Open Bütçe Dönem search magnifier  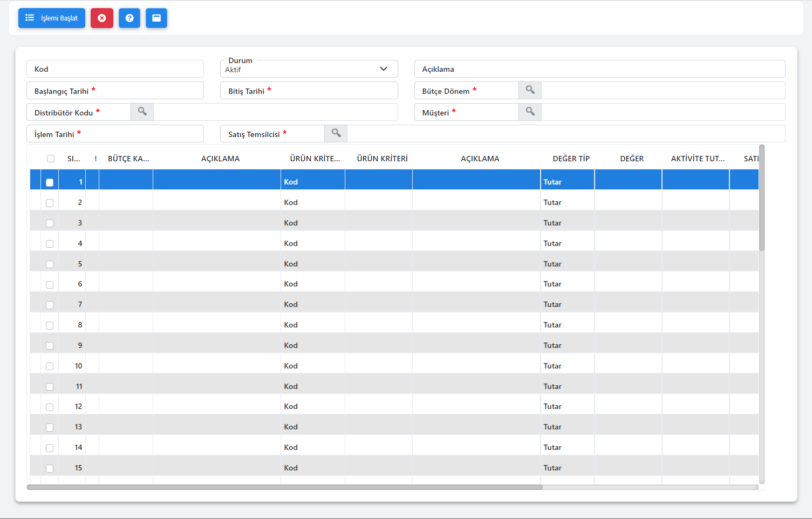coord(530,90)
